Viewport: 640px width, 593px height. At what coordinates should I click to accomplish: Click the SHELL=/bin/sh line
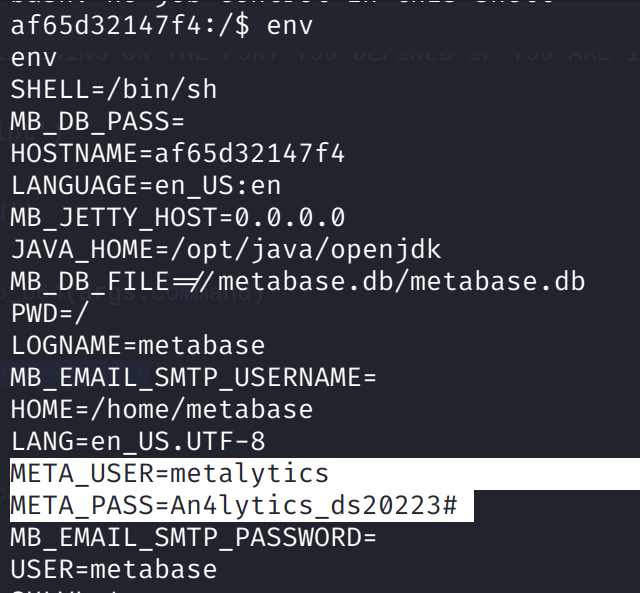[x=113, y=89]
